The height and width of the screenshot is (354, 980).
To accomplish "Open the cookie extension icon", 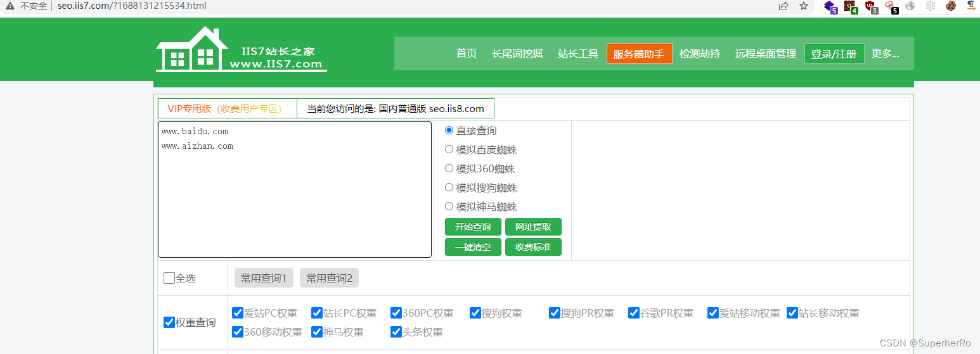I will point(951,6).
